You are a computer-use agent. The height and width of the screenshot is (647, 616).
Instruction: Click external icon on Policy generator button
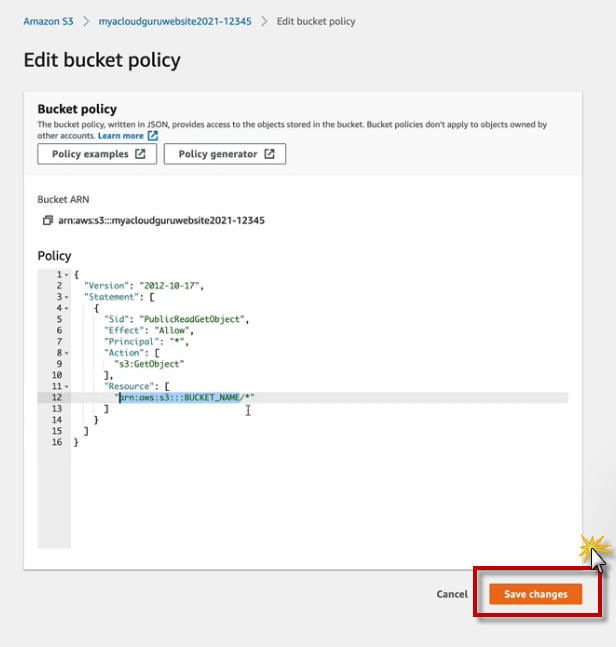269,154
